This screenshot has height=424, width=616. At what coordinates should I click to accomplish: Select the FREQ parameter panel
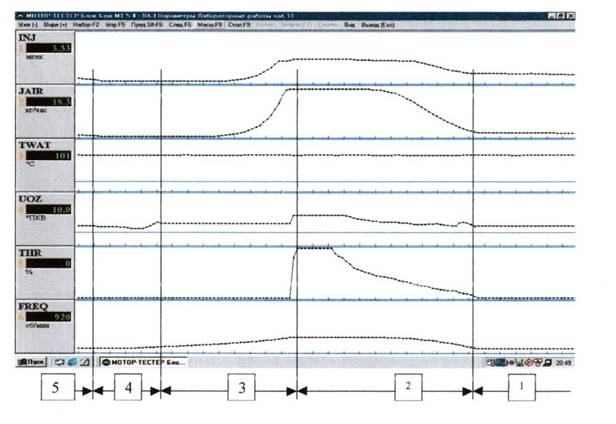[x=45, y=327]
